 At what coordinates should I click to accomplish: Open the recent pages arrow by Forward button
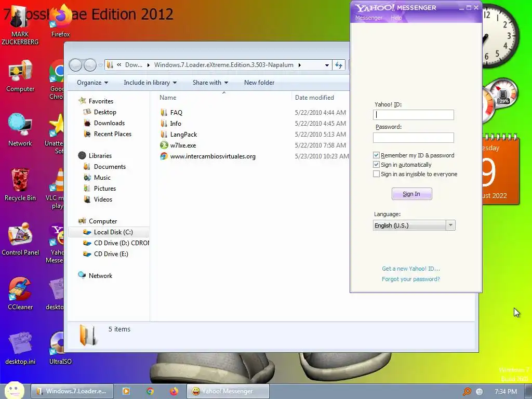[x=100, y=65]
